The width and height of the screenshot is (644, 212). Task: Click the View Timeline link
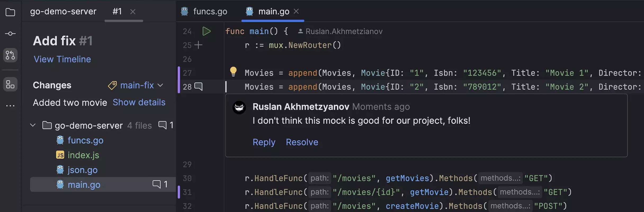click(62, 59)
